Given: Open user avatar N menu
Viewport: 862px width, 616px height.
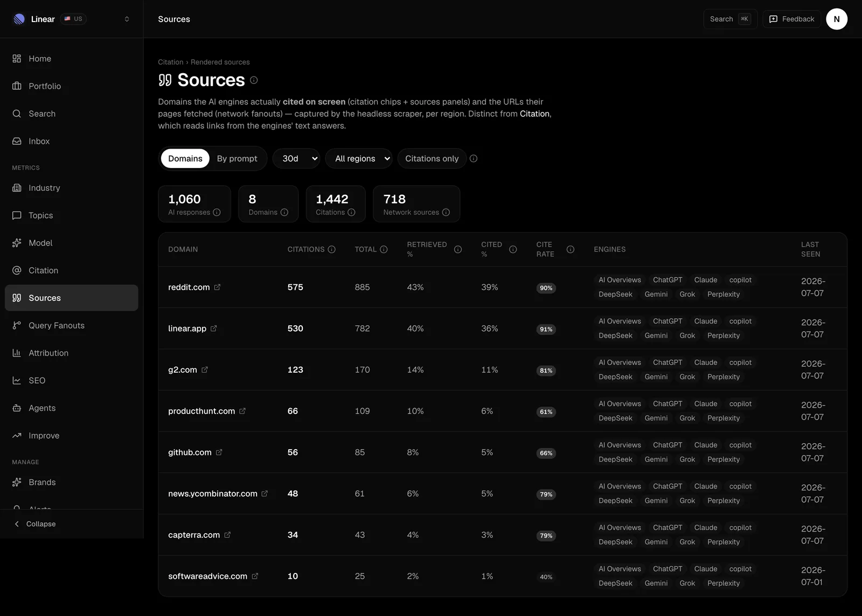Looking at the screenshot, I should [837, 19].
